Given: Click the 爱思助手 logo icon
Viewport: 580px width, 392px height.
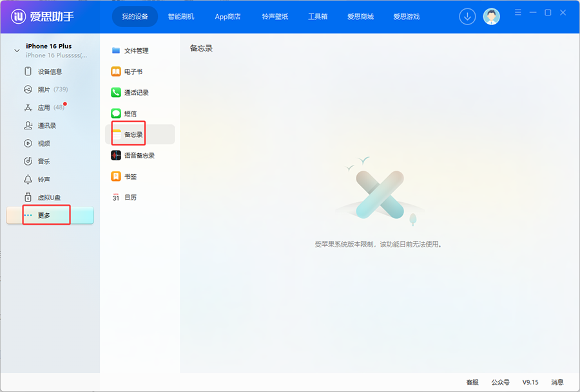Looking at the screenshot, I should pos(18,16).
